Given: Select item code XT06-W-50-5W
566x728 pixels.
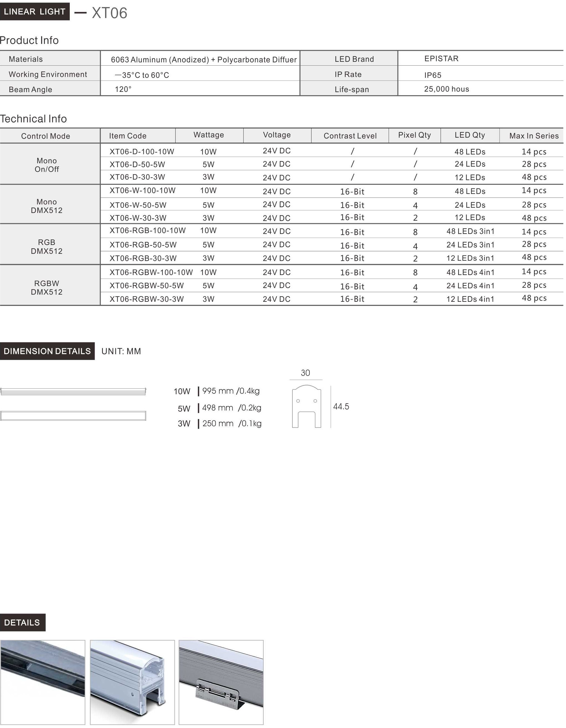Looking at the screenshot, I should [x=138, y=205].
